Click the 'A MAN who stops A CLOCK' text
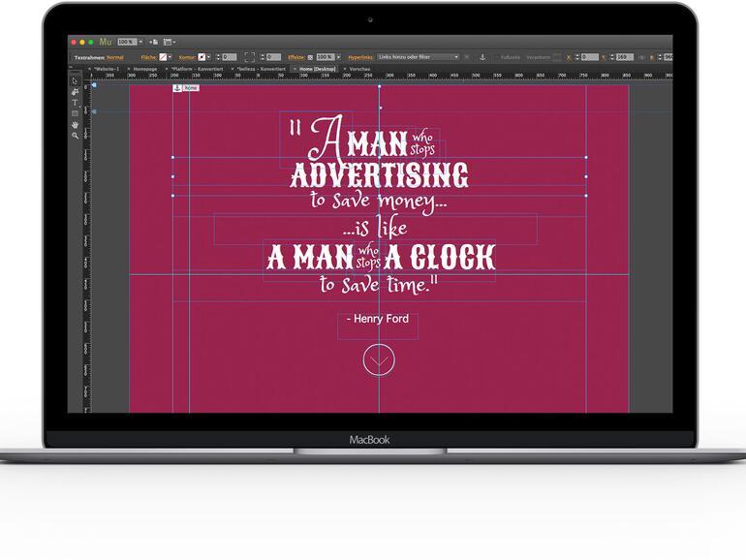 (381, 257)
